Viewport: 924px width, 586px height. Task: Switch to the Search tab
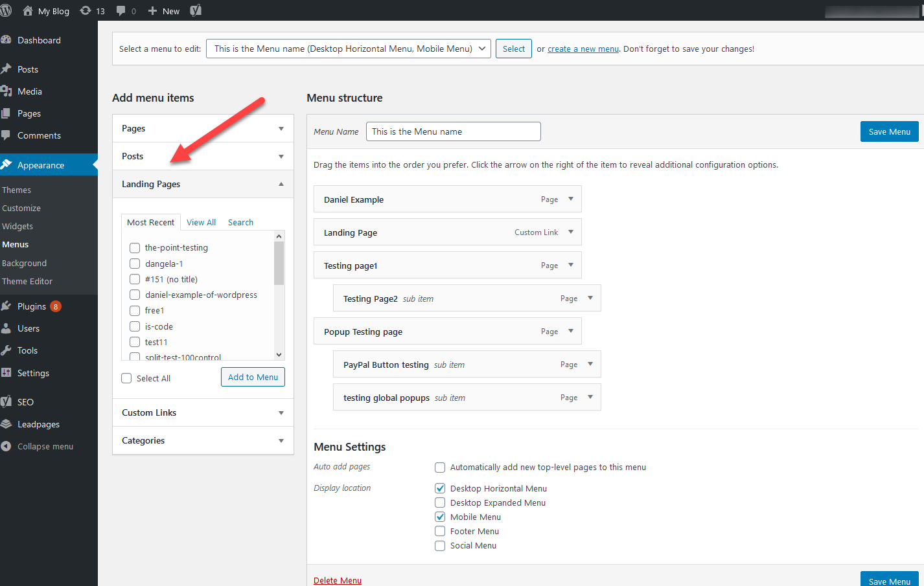[240, 222]
